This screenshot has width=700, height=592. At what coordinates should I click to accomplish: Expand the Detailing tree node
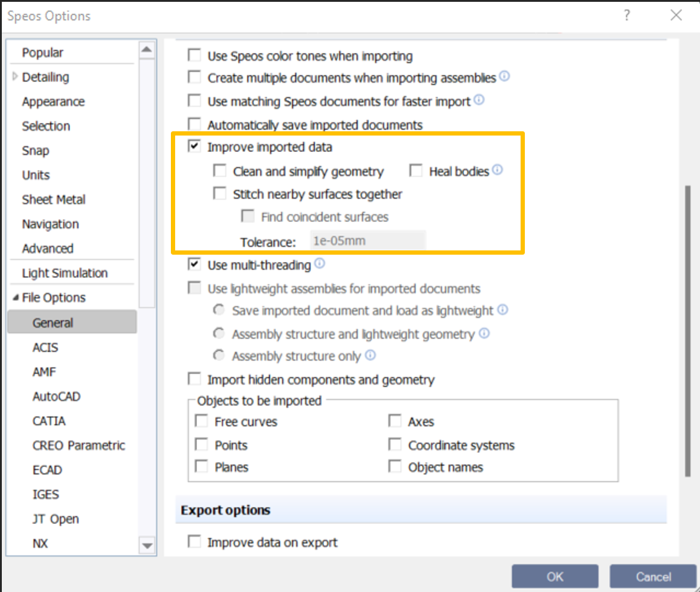[15, 77]
